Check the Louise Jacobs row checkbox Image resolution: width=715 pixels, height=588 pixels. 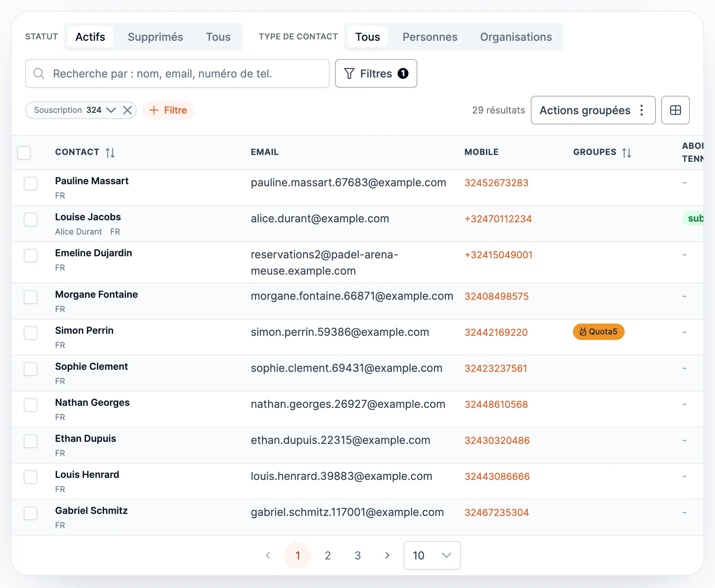click(x=31, y=220)
